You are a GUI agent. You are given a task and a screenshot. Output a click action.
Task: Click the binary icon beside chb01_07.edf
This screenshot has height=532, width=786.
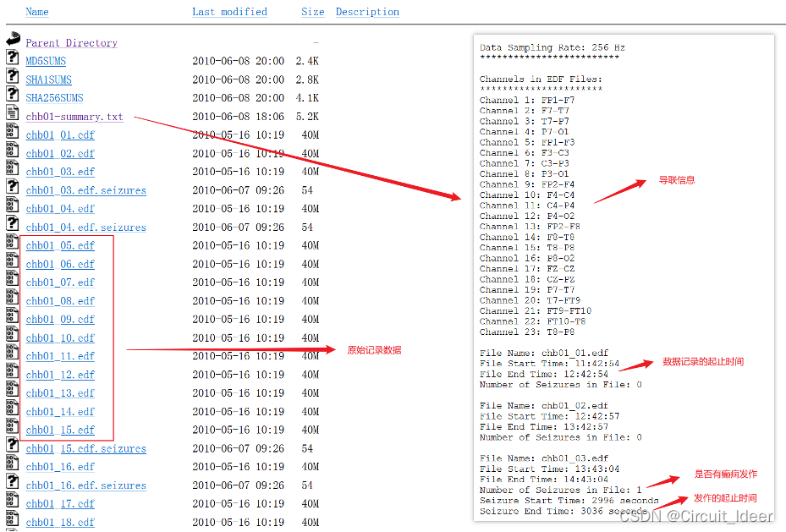(13, 278)
